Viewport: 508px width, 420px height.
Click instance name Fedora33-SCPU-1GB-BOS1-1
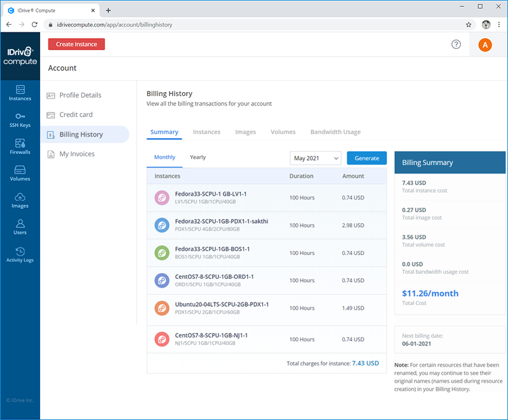[x=213, y=249]
